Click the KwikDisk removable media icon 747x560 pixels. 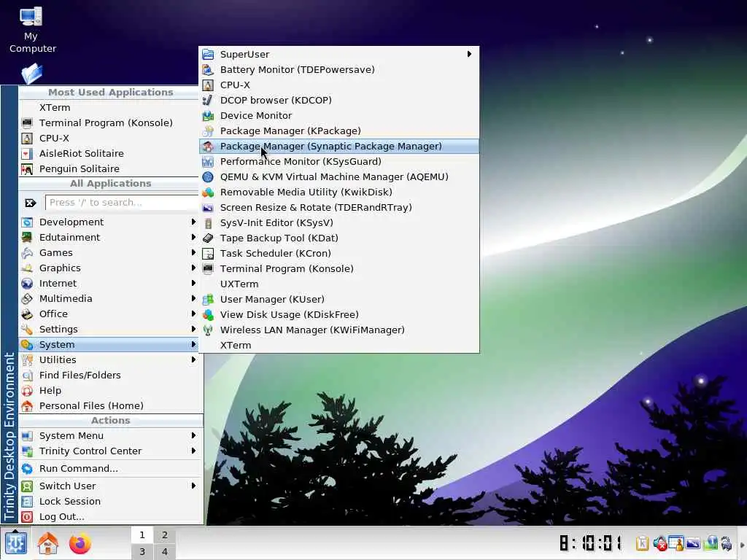click(x=208, y=192)
